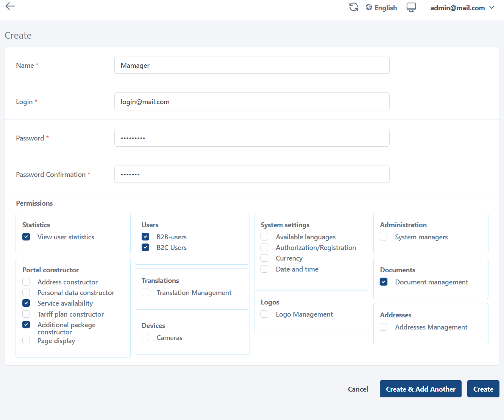The width and height of the screenshot is (504, 420).
Task: Click the refresh sync icon
Action: (353, 7)
